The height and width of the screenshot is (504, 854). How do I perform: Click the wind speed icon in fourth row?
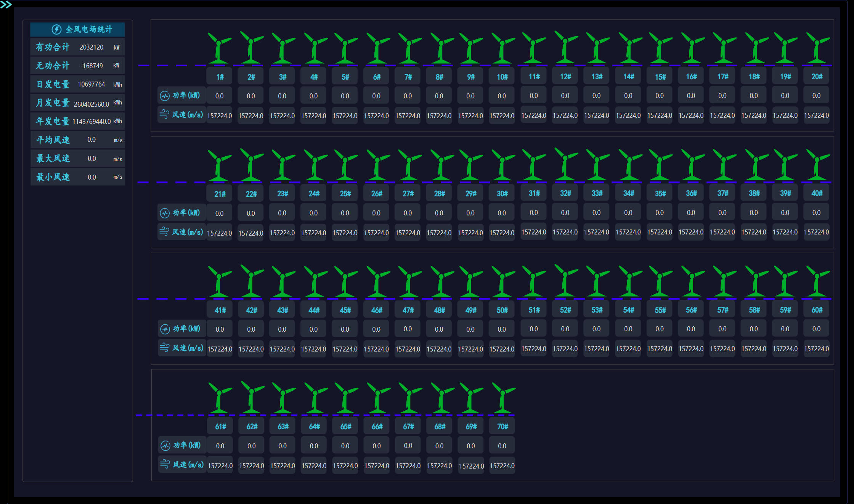(165, 464)
